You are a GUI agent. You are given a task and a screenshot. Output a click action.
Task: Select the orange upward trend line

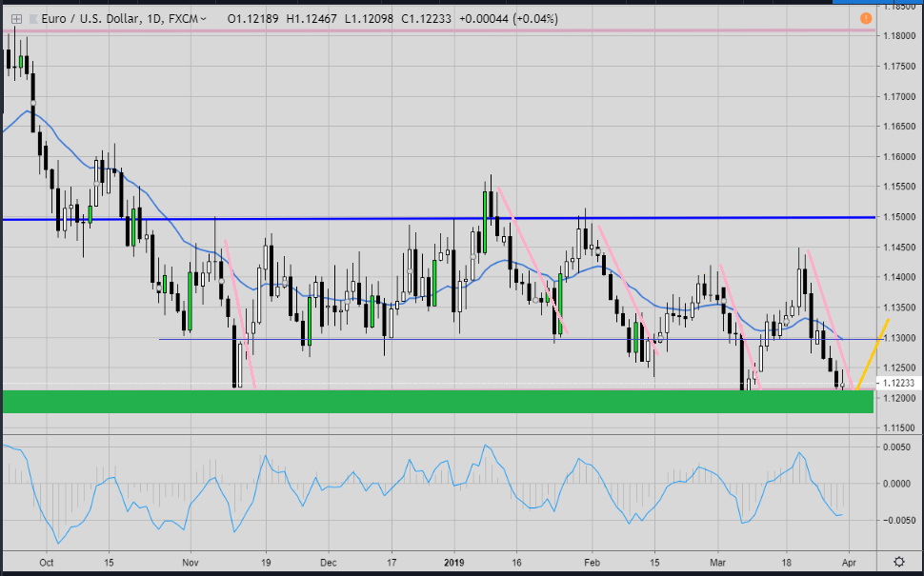pos(874,353)
